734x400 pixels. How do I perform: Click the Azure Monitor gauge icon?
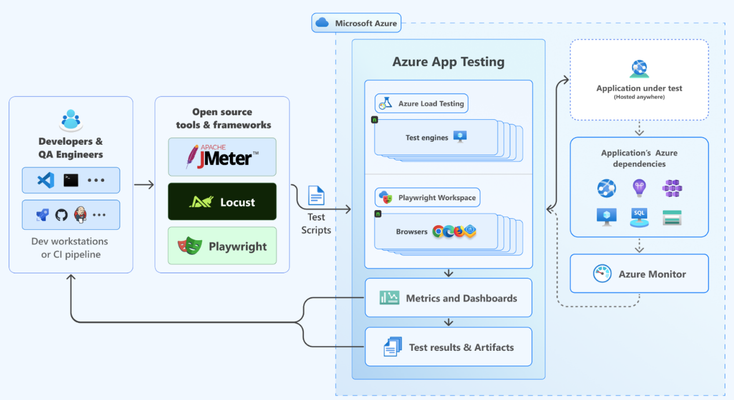(x=602, y=274)
